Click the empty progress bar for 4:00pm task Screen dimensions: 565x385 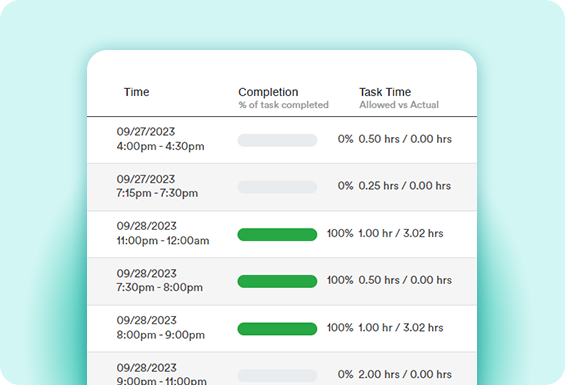277,140
